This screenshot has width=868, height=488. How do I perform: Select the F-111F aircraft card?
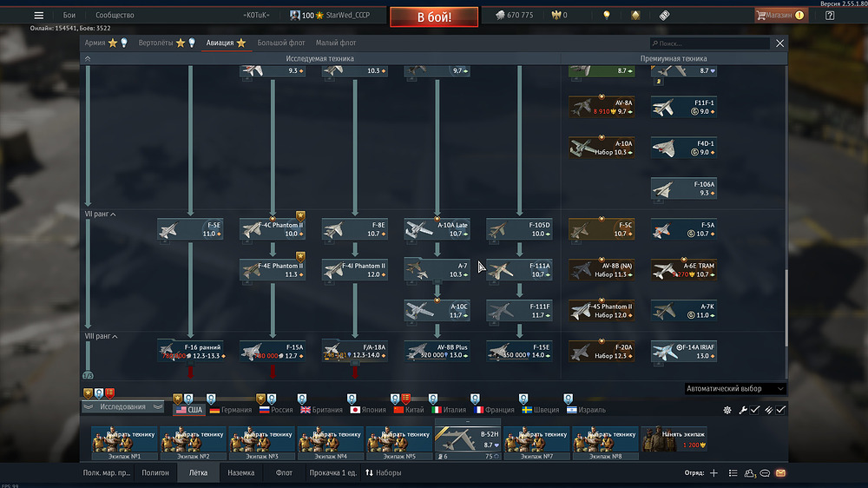click(x=519, y=311)
